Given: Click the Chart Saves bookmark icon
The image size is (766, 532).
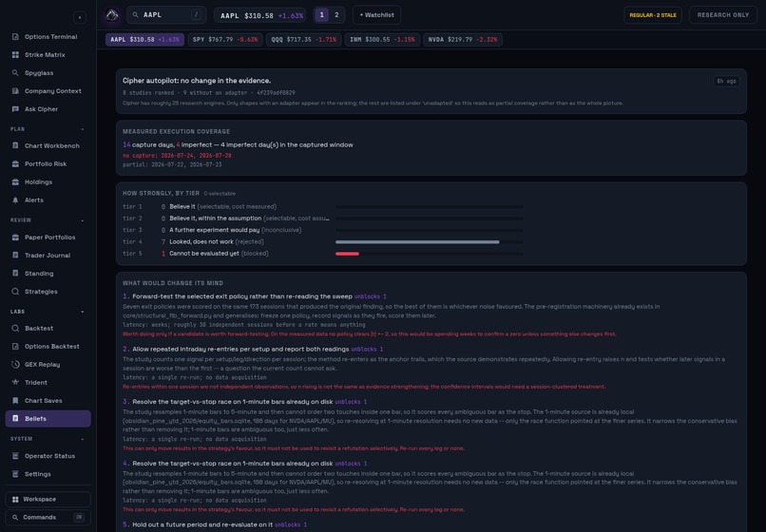Looking at the screenshot, I should click(15, 401).
